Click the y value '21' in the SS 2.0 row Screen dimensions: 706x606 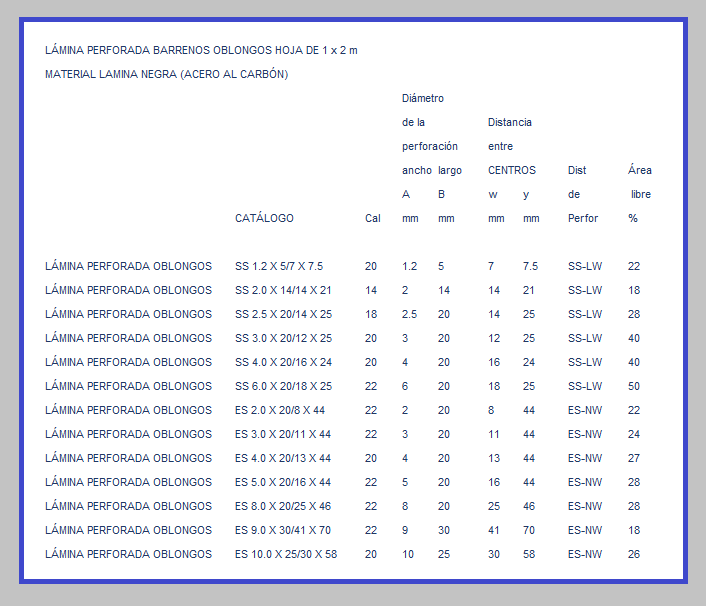[x=529, y=290]
